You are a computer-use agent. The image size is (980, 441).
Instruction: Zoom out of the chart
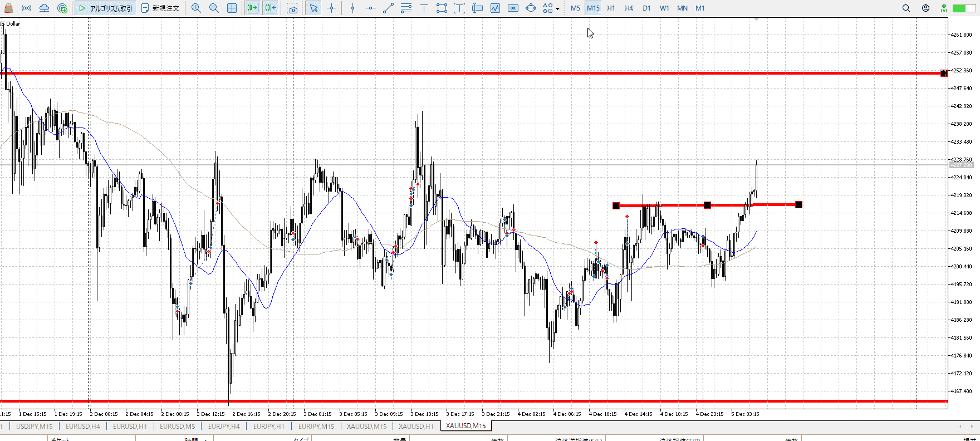(214, 8)
